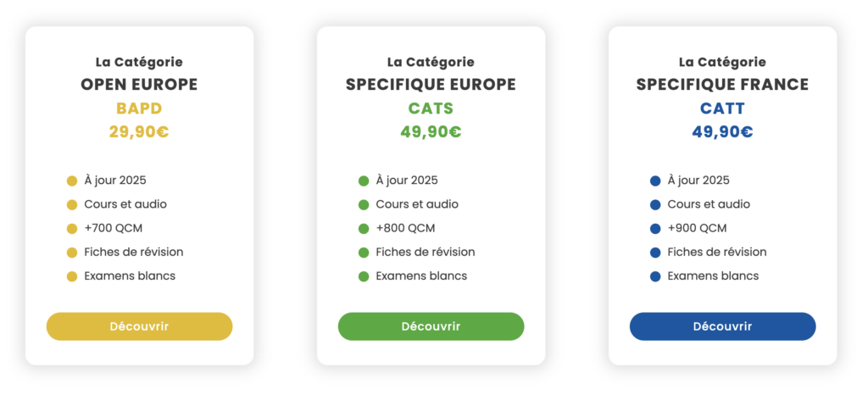Click the yellow bullet beside +700 QCM

click(72, 229)
